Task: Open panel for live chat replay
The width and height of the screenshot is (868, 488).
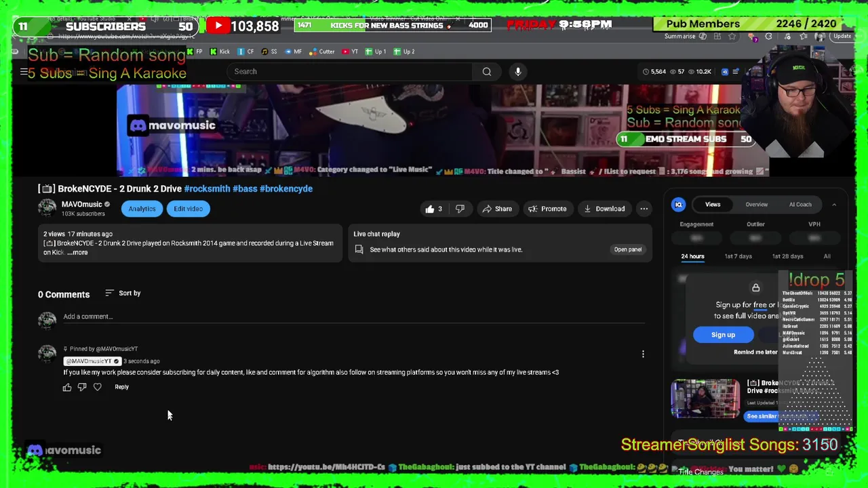Action: [x=627, y=249]
